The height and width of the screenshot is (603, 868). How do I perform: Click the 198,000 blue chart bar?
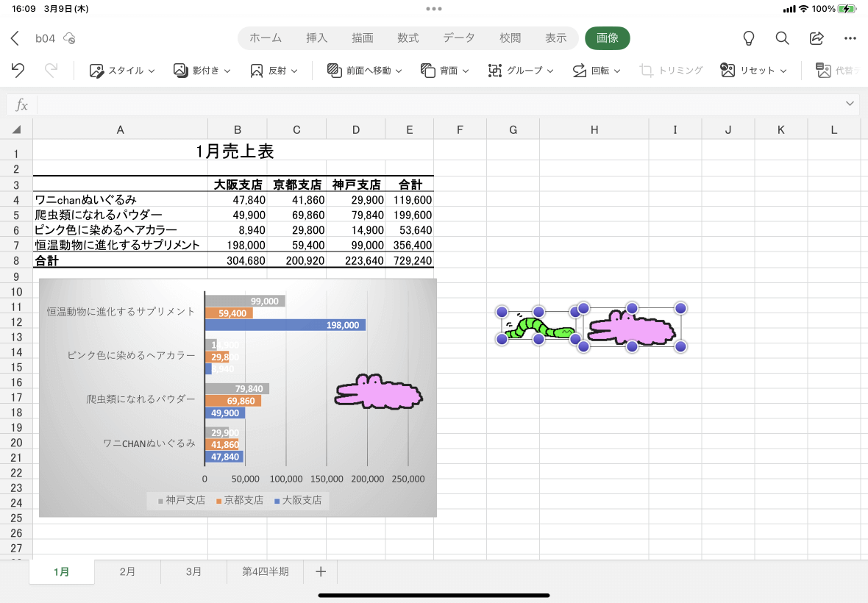[x=285, y=325]
